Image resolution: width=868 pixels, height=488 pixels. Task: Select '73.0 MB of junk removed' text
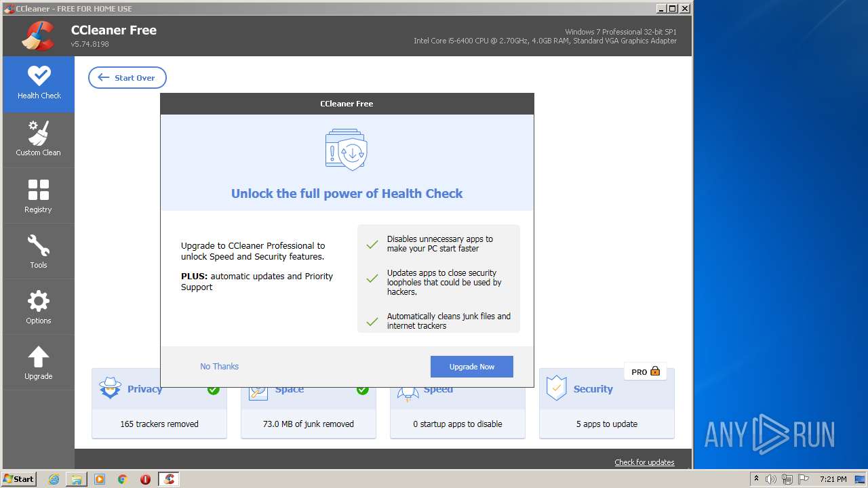click(x=309, y=424)
